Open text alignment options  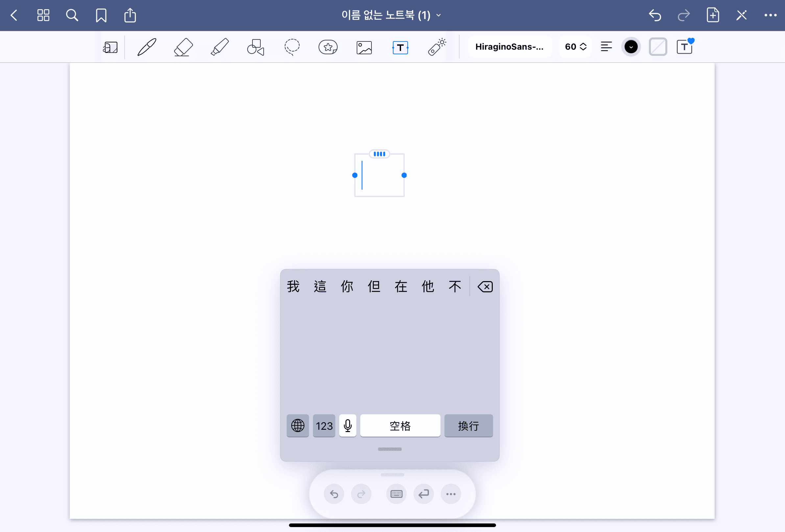point(606,47)
